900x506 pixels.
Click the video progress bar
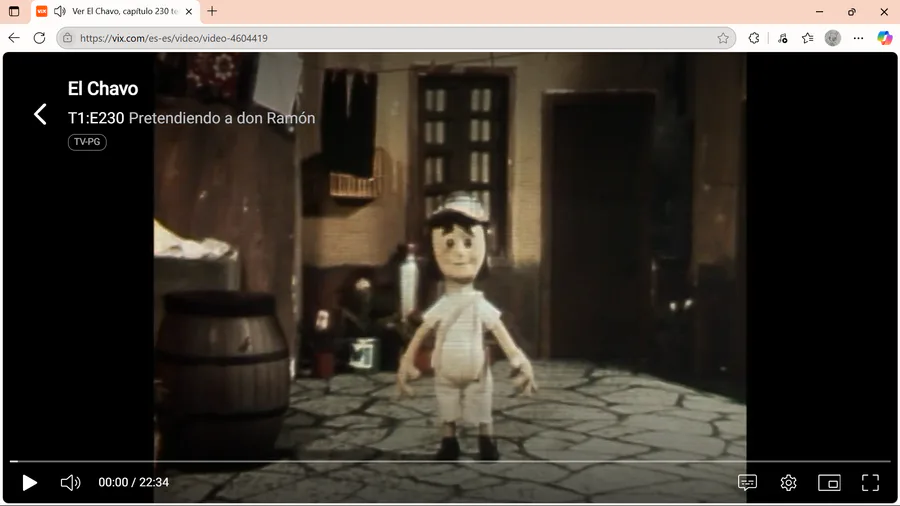450,461
